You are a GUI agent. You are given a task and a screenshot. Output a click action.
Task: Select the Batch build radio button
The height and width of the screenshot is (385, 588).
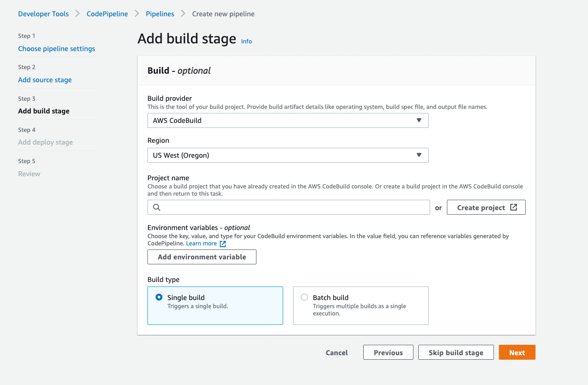tap(304, 297)
